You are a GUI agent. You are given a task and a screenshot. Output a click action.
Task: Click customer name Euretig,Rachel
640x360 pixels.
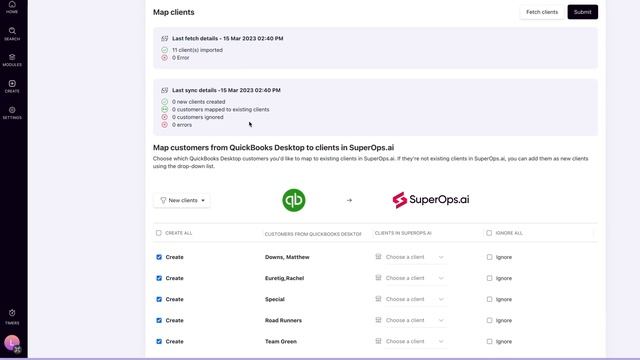pos(284,278)
